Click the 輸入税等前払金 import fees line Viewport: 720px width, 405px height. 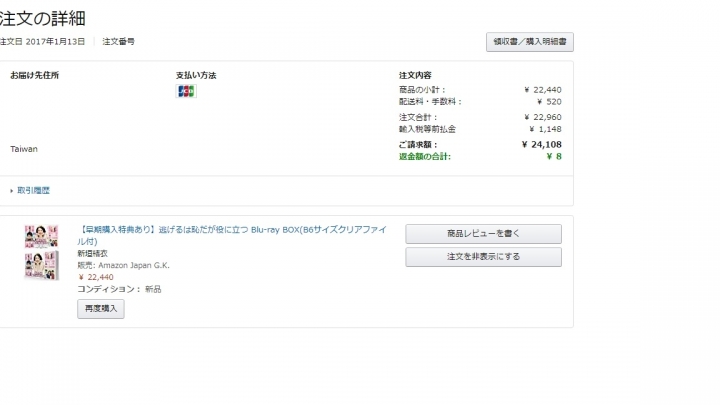[480, 129]
